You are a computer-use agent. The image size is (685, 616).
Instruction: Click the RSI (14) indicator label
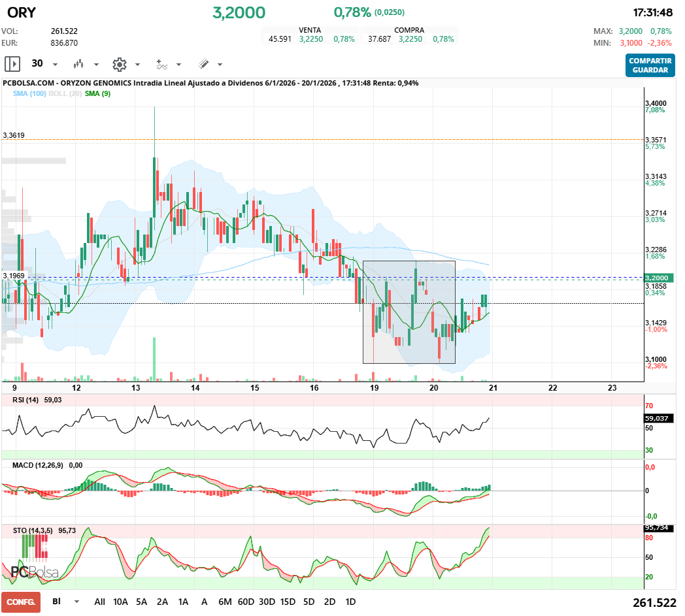coord(27,400)
